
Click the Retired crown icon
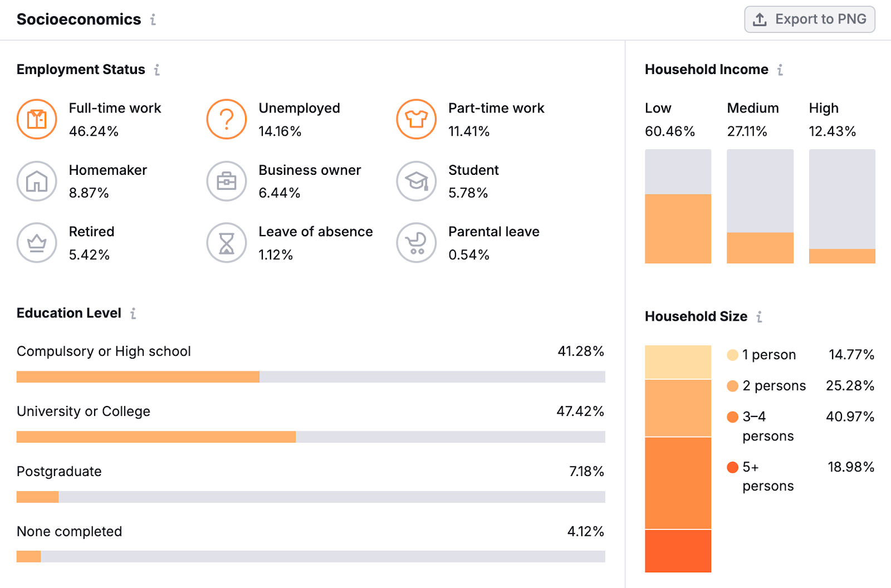pyautogui.click(x=36, y=243)
